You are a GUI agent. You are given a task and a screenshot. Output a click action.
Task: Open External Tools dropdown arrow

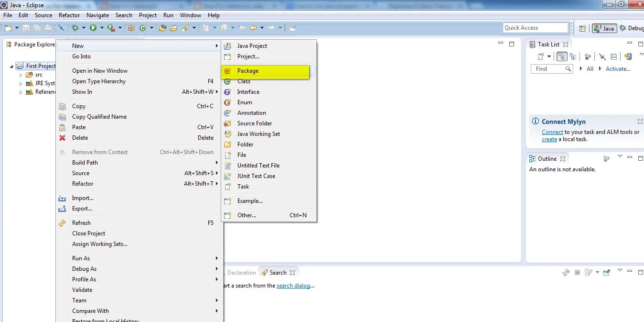(120, 28)
